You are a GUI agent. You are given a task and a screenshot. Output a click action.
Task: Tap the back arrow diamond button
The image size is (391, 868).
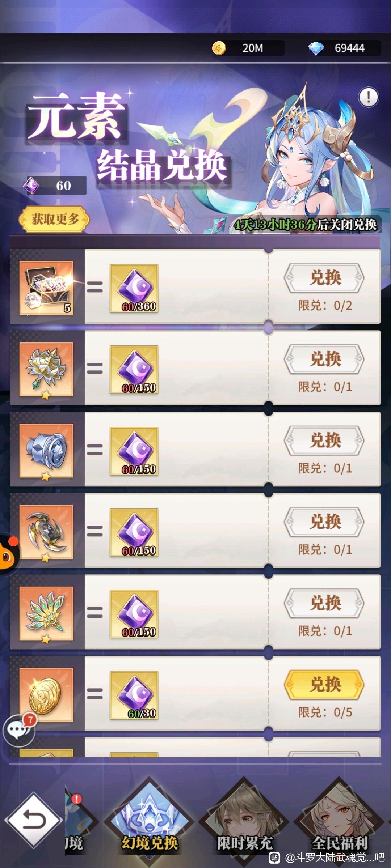click(x=34, y=820)
